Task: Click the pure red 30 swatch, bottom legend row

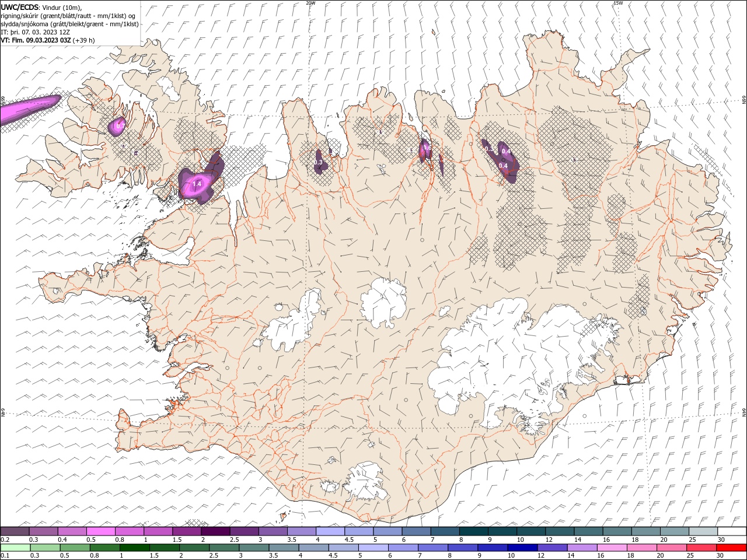Action: (731, 548)
